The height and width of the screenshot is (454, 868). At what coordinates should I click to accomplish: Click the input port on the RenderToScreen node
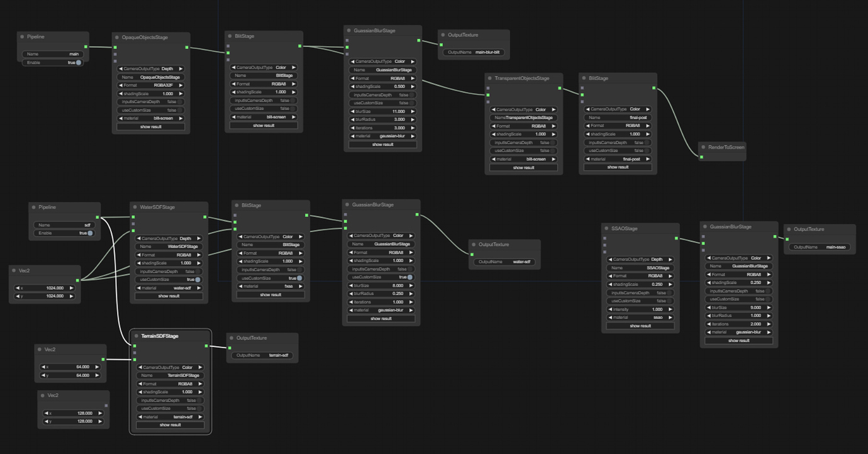pyautogui.click(x=700, y=157)
